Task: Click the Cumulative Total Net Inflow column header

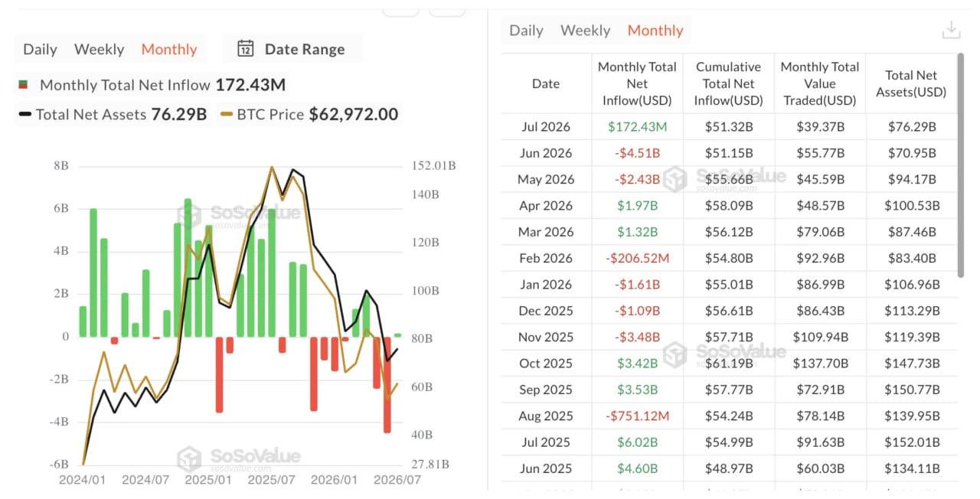Action: point(728,83)
